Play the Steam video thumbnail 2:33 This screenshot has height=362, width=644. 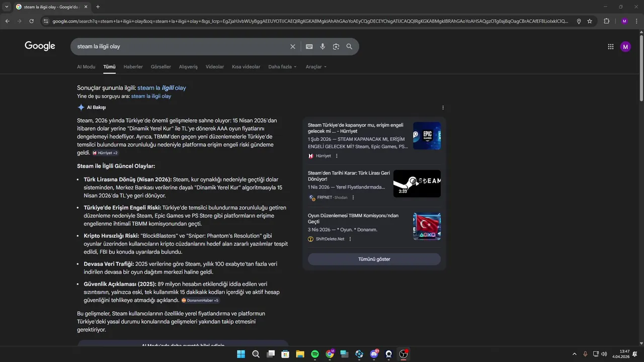(x=417, y=184)
